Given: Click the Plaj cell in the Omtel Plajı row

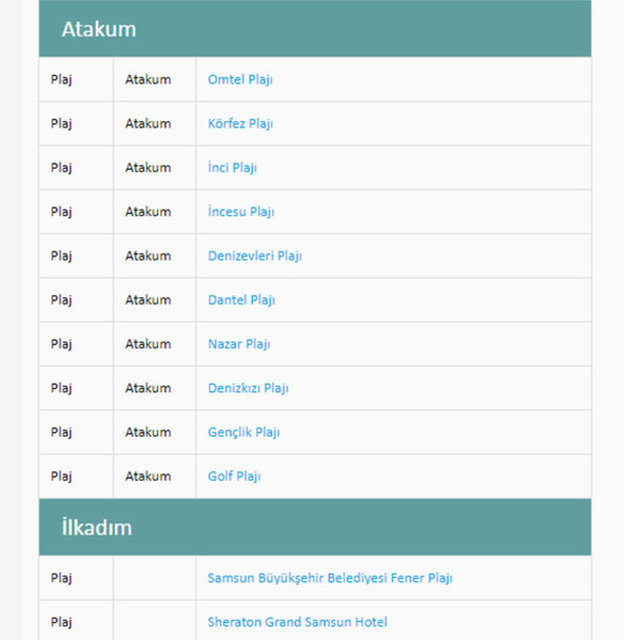Looking at the screenshot, I should [62, 80].
